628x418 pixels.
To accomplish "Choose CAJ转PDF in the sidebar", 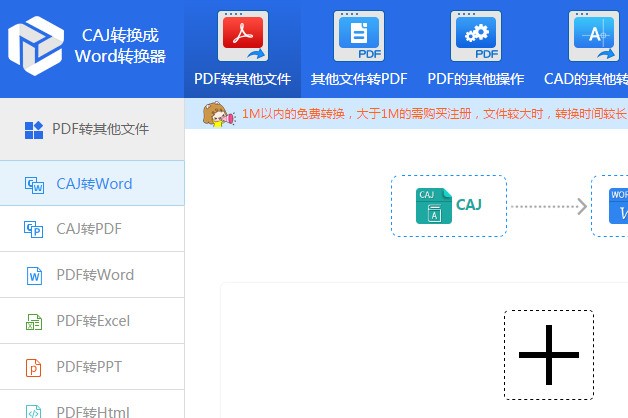I will pos(92,229).
